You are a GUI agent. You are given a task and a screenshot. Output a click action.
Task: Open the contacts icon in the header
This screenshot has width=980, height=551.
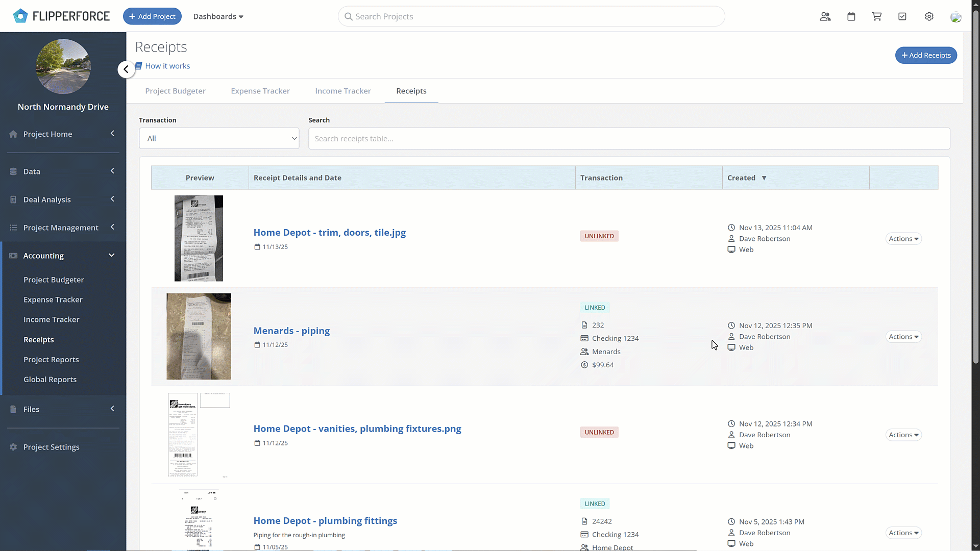(825, 16)
